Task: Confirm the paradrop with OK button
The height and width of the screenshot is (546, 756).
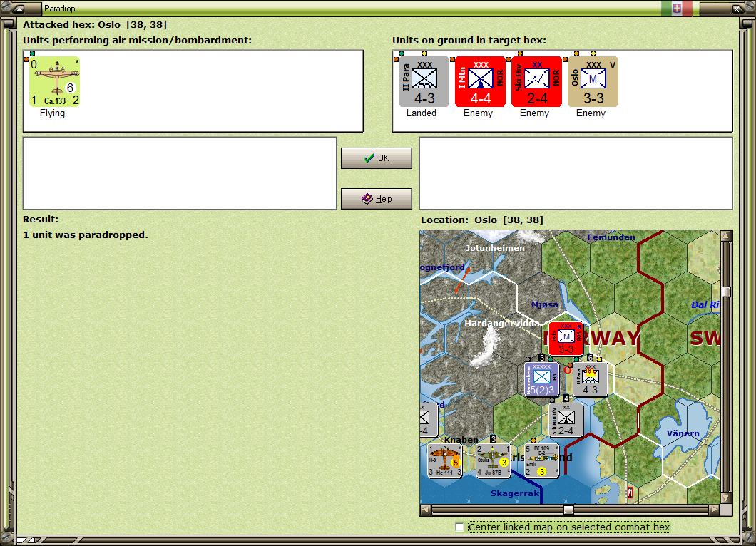Action: [377, 158]
